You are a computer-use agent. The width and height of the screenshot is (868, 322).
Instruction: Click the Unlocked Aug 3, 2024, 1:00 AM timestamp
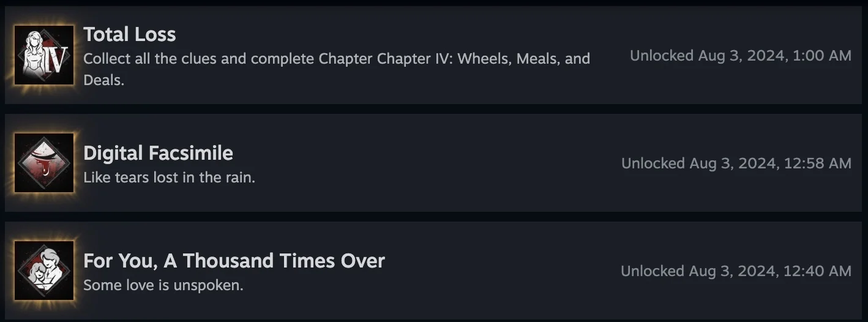741,56
